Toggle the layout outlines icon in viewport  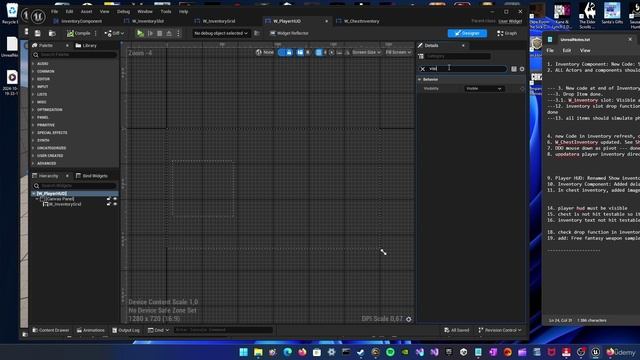[x=300, y=52]
